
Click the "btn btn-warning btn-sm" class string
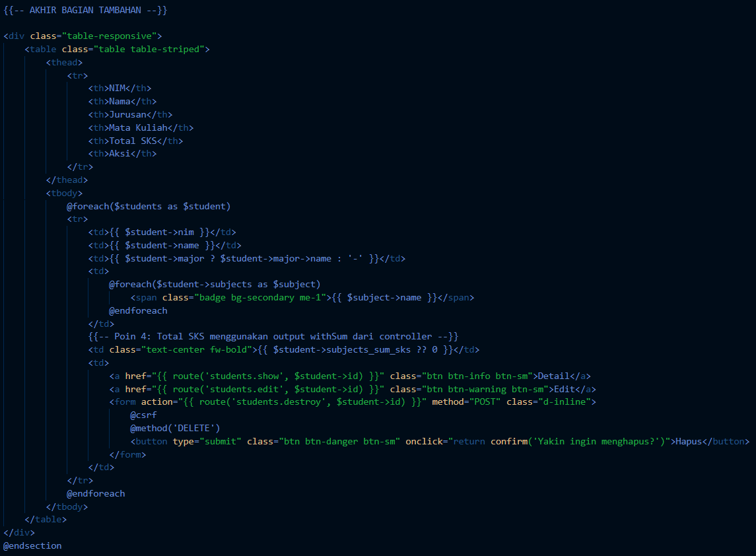pos(485,389)
